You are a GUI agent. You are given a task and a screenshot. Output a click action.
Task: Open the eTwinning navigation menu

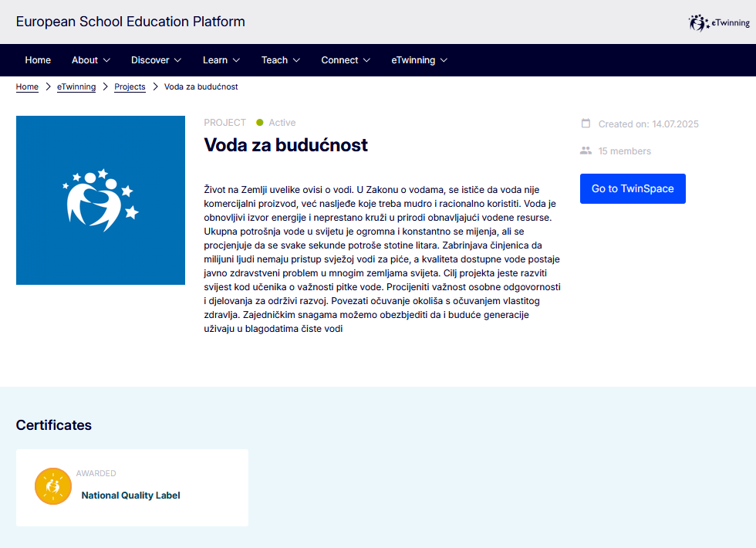pos(420,60)
